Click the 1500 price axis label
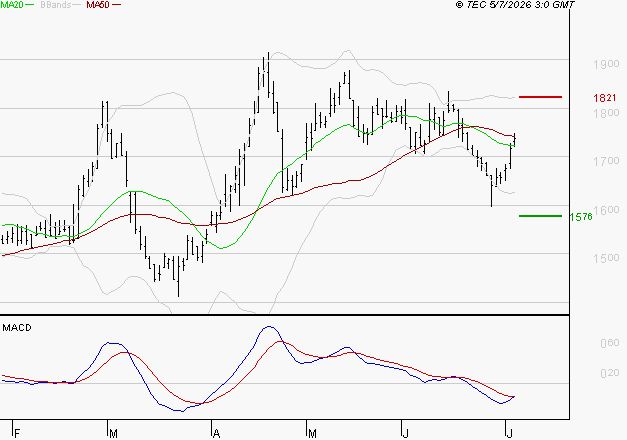Image resolution: width=627 pixels, height=440 pixels. coord(606,258)
